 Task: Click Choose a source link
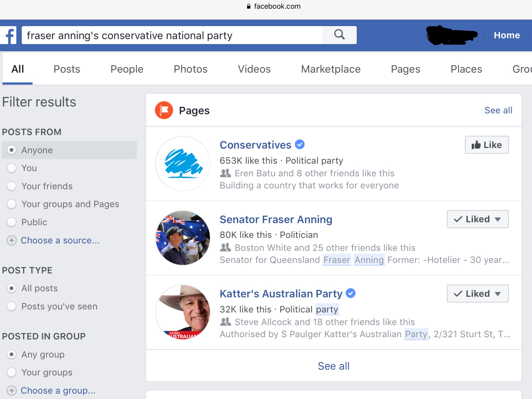click(x=60, y=240)
